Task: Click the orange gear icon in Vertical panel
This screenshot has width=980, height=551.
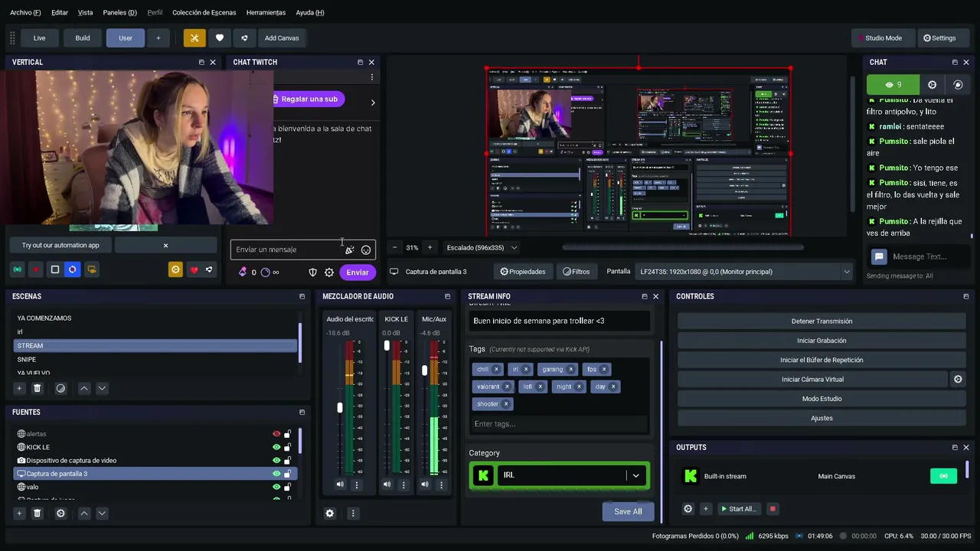Action: 175,269
